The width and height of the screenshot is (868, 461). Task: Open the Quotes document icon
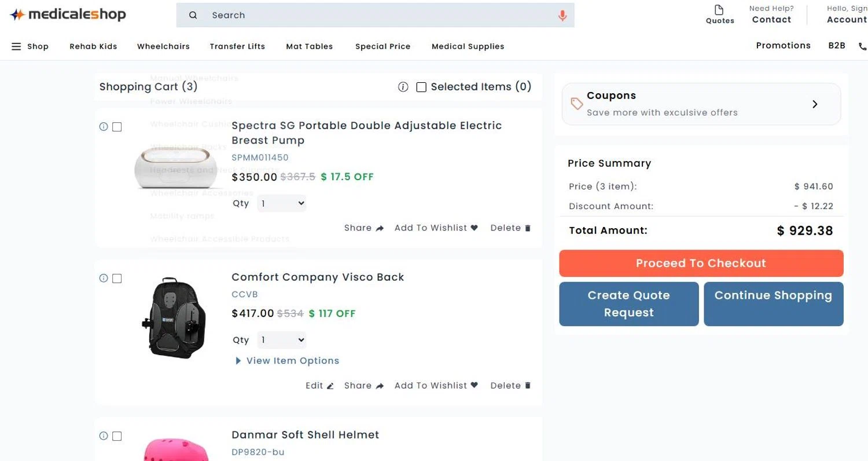pos(719,10)
